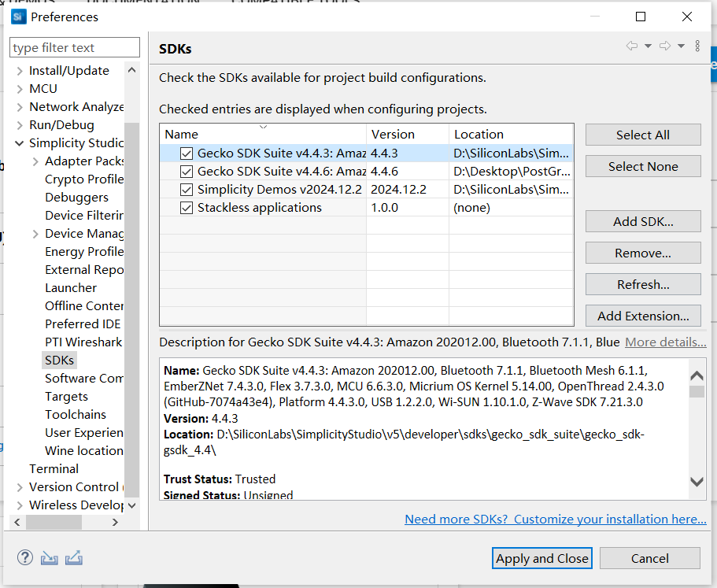This screenshot has height=588, width=717.
Task: Toggle Stackless applications checkbox
Action: [x=186, y=208]
